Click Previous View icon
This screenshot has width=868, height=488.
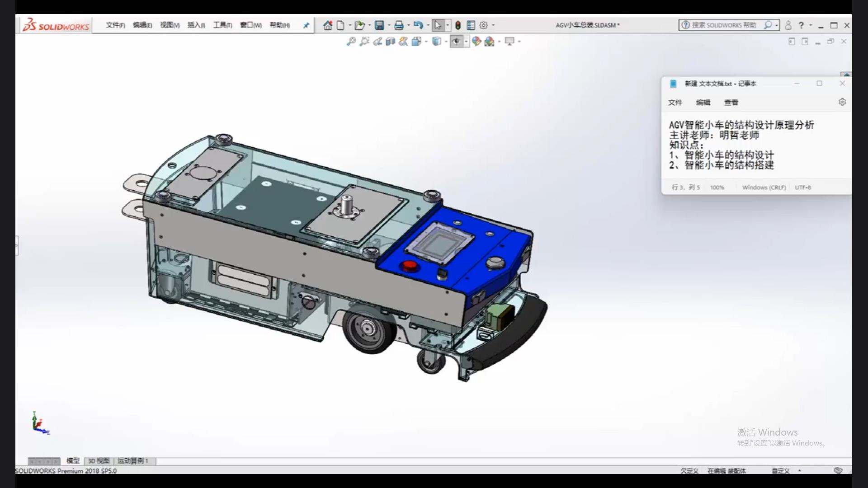click(x=377, y=42)
